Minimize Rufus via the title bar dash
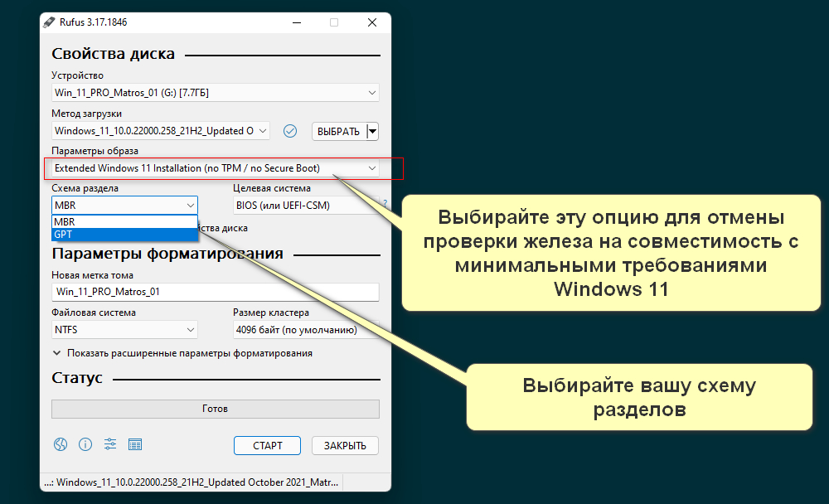This screenshot has height=504, width=829. click(296, 22)
